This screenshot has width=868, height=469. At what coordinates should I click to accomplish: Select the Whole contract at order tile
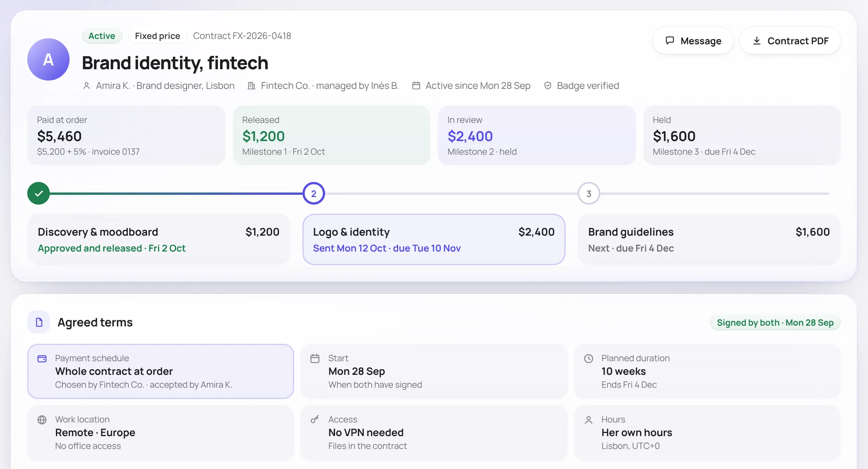[x=161, y=371]
